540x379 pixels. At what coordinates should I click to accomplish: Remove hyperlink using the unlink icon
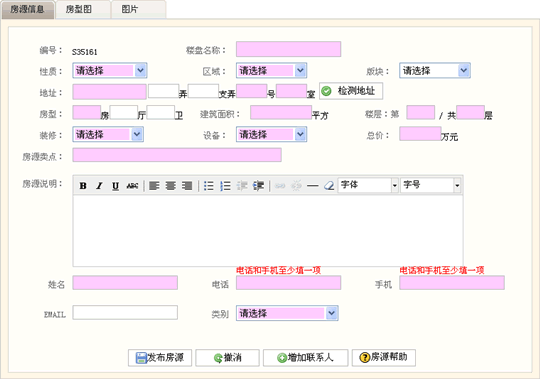click(296, 186)
